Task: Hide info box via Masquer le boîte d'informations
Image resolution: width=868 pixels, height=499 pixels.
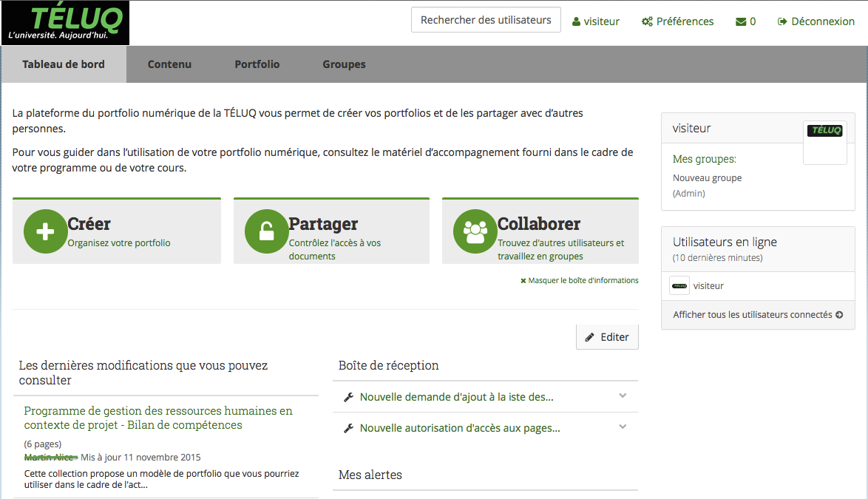Action: click(580, 281)
